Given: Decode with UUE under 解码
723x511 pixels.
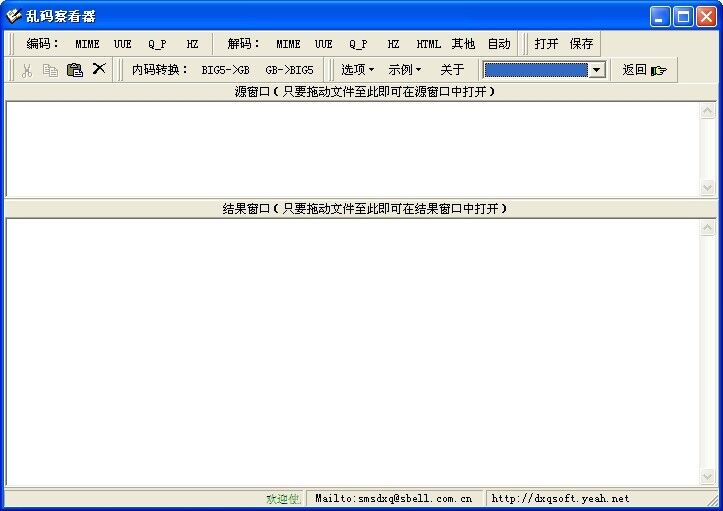Looking at the screenshot, I should point(324,44).
